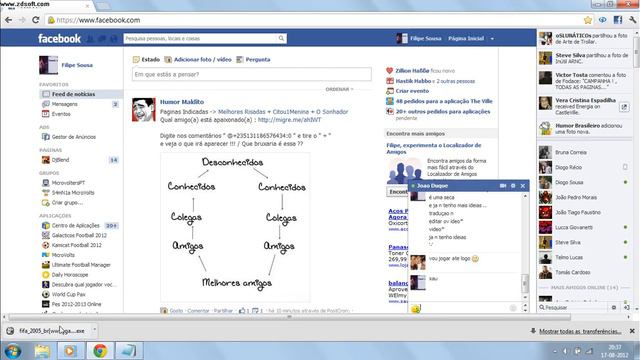The height and width of the screenshot is (360, 640).
Task: Select Adicionar foto / vídeo tab
Action: point(198,60)
